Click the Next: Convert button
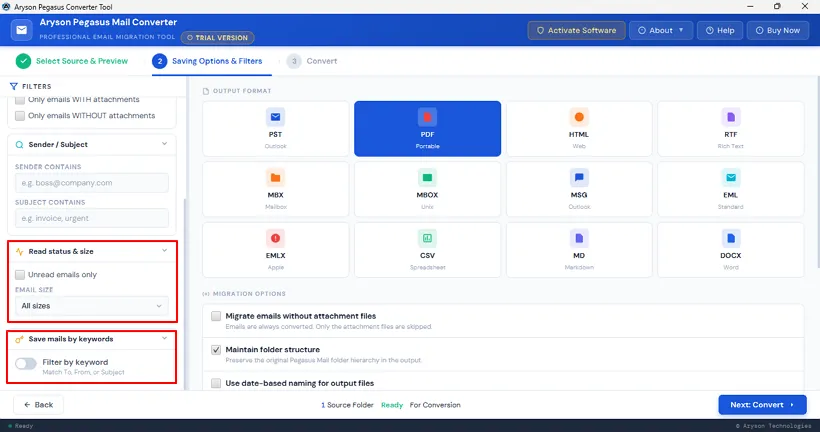 click(762, 405)
